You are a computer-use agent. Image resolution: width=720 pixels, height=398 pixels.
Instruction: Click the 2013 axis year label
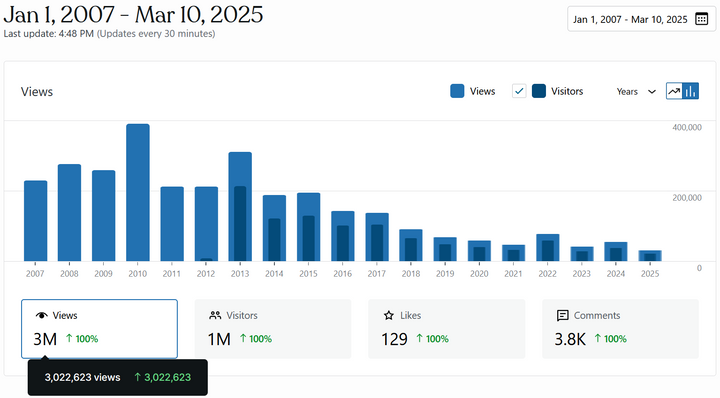coord(240,274)
